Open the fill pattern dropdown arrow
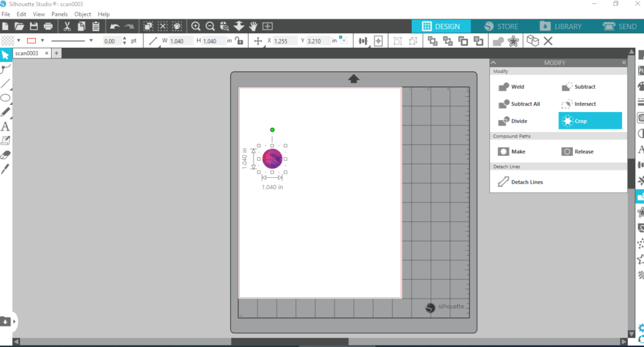Viewport: 644px width, 347px height. (x=18, y=41)
